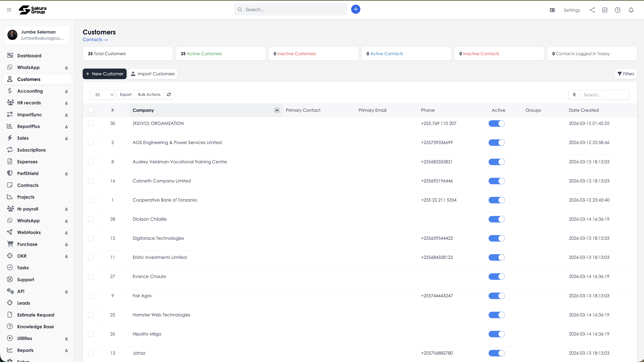Open the todo checkbox icon in header
644x362 pixels.
[x=605, y=10]
